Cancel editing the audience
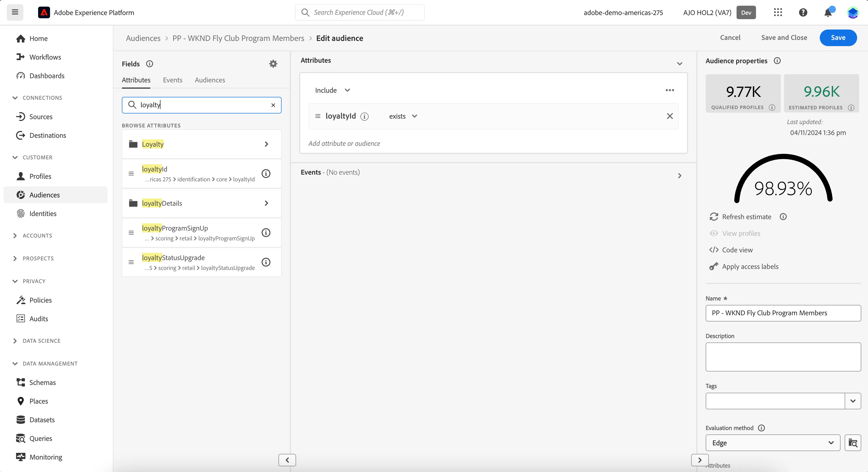 pyautogui.click(x=730, y=38)
